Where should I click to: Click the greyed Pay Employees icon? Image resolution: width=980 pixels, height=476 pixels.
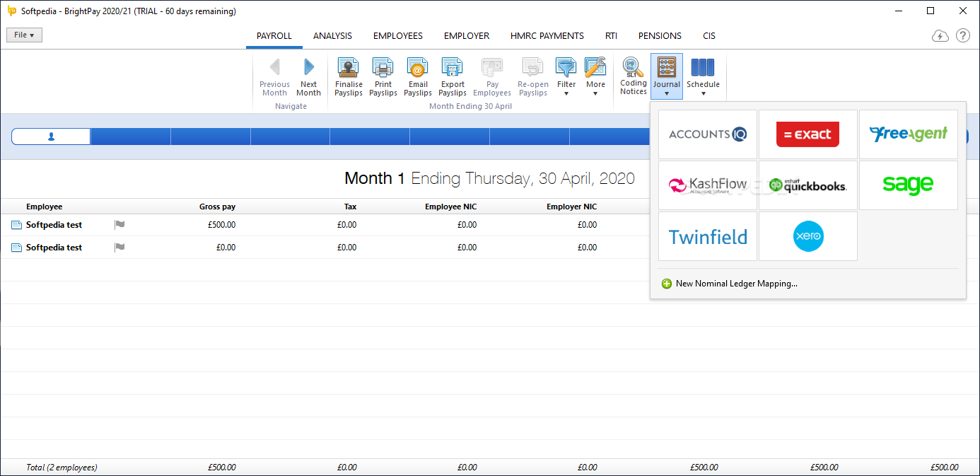click(x=492, y=68)
